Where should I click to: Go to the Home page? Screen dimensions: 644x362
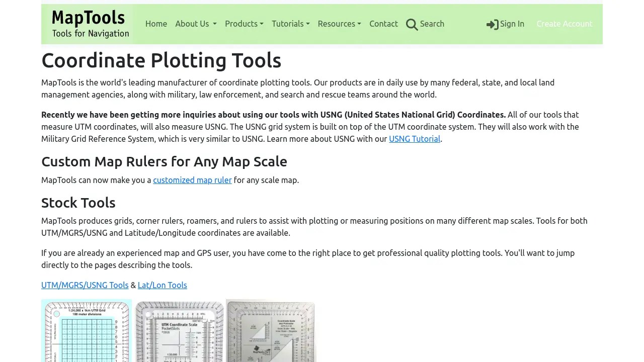click(x=156, y=24)
